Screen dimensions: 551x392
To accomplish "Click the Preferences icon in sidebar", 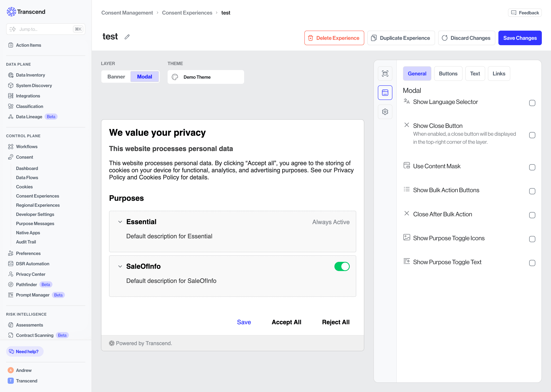I will click(11, 253).
